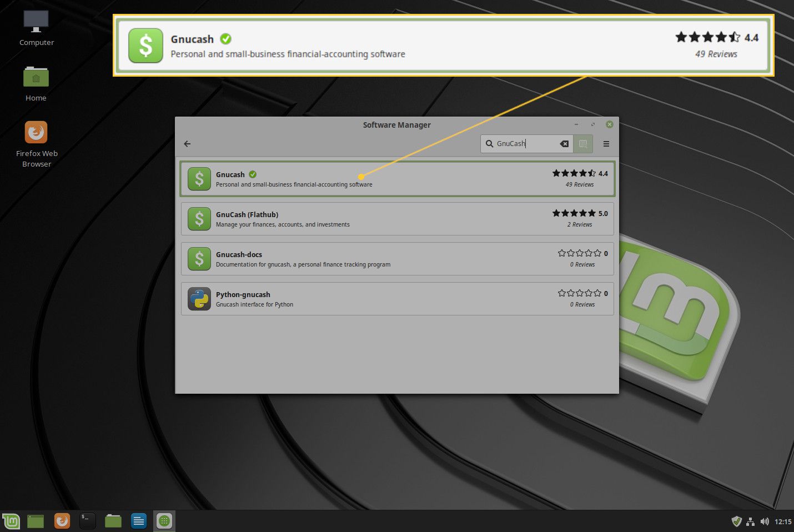Open the Gnucash result's dollar icon

tap(199, 179)
